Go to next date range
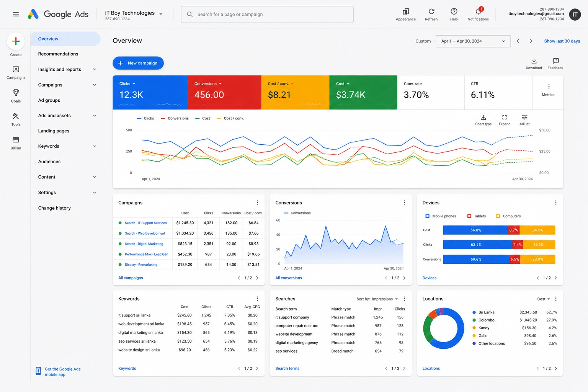588x392 pixels. [x=531, y=41]
